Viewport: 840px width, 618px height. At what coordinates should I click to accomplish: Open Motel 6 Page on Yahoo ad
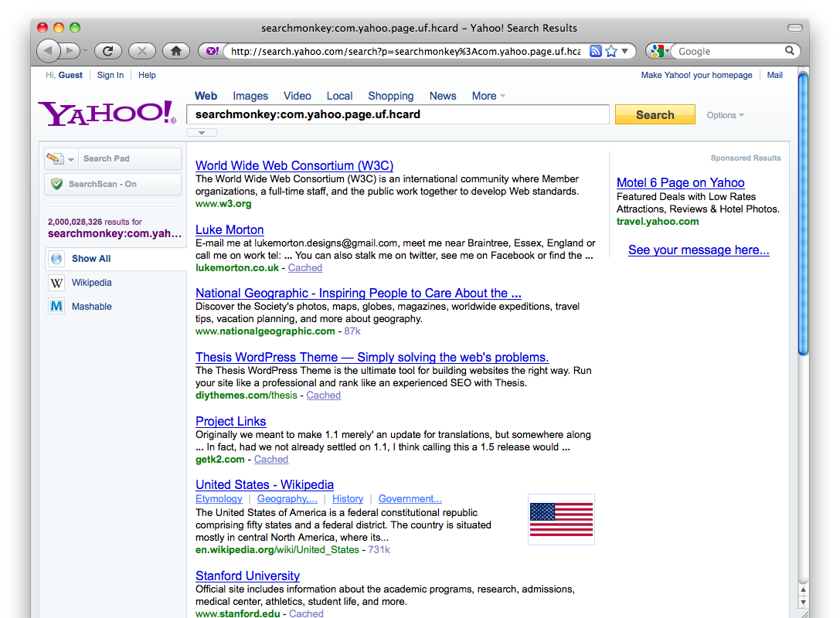coord(680,182)
